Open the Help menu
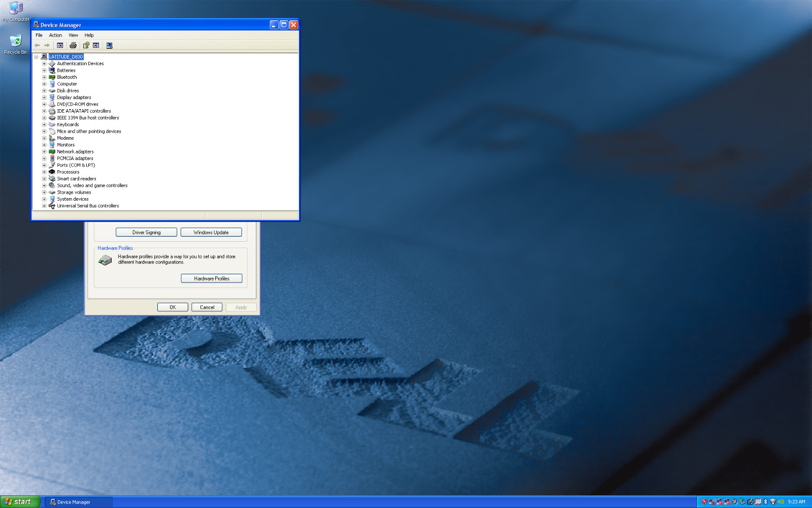Viewport: 812px width, 508px height. (89, 35)
